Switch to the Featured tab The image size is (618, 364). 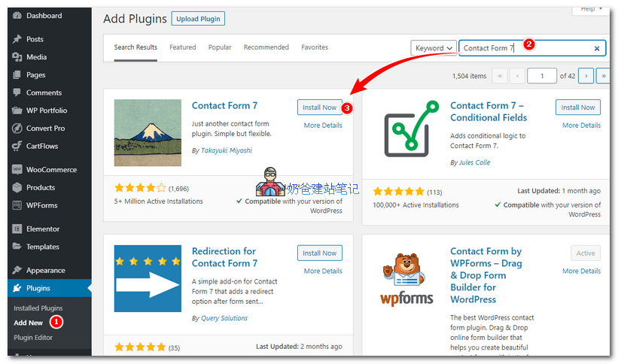tap(182, 47)
